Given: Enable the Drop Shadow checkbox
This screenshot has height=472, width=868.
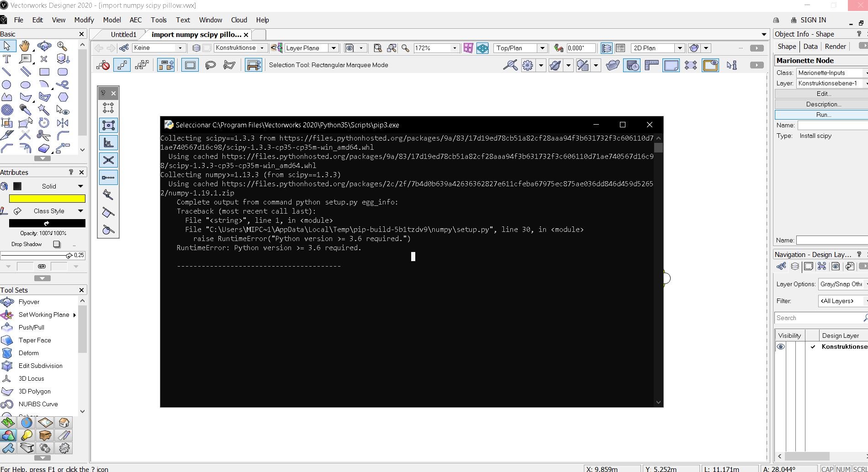Looking at the screenshot, I should click(57, 244).
